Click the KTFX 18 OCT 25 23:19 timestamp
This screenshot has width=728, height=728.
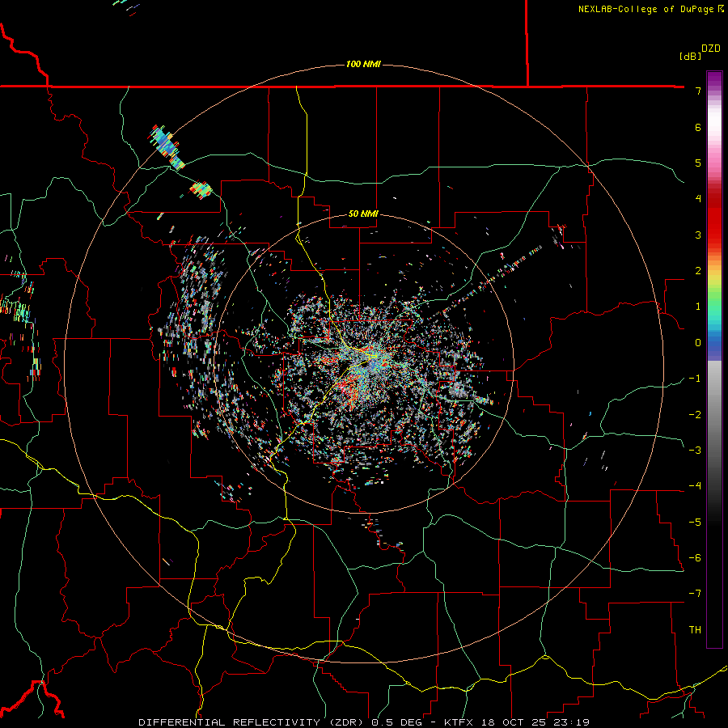(517, 722)
